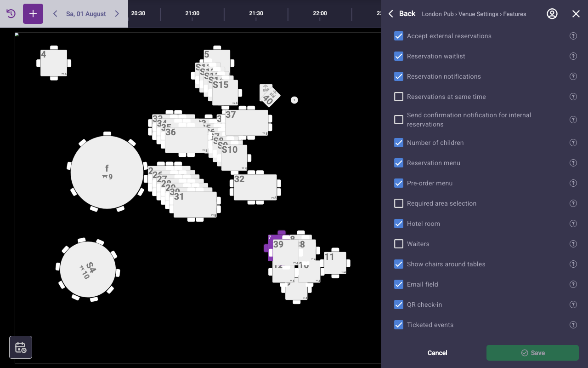This screenshot has height=368, width=588.
Task: Click Cancel button
Action: pos(437,353)
